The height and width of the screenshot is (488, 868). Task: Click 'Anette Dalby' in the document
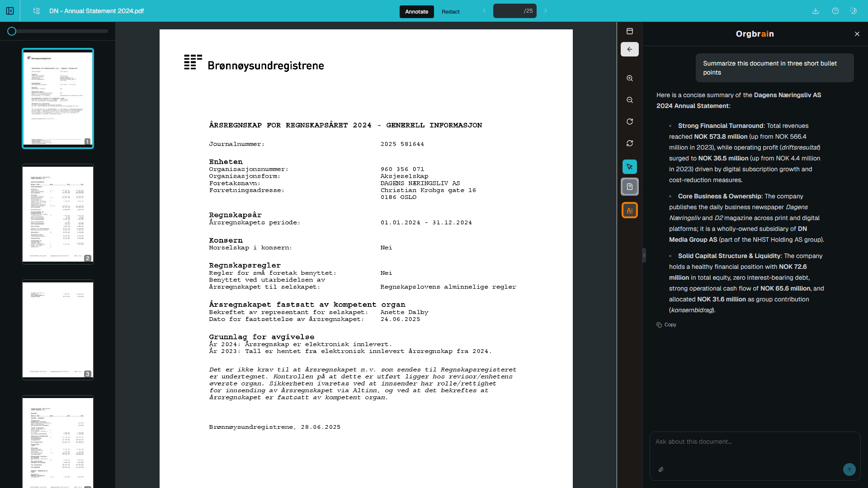click(x=404, y=312)
